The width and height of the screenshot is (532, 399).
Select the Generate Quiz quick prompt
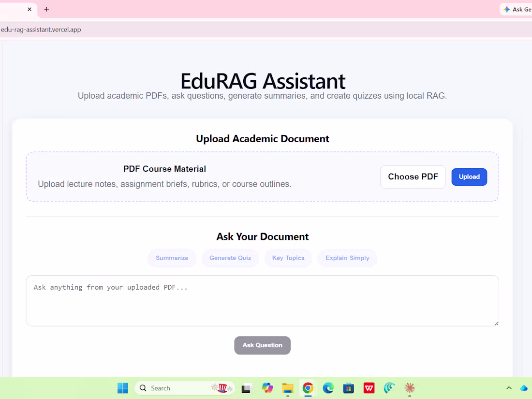coord(230,258)
